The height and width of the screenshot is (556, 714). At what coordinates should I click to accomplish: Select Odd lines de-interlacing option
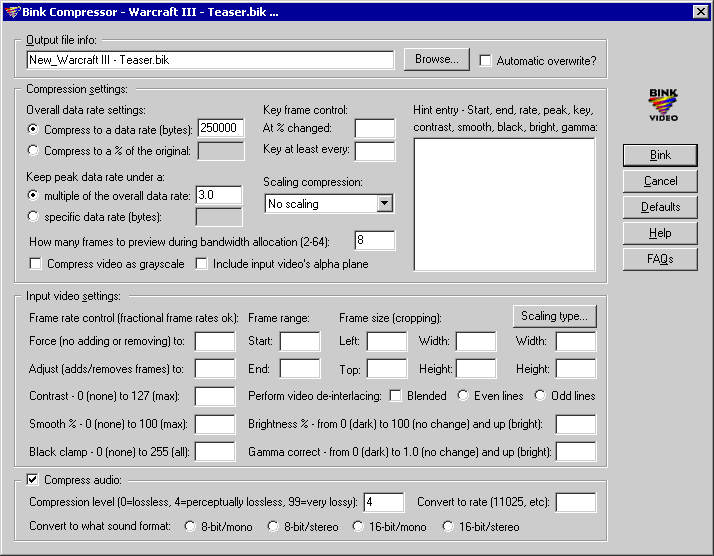(x=540, y=395)
